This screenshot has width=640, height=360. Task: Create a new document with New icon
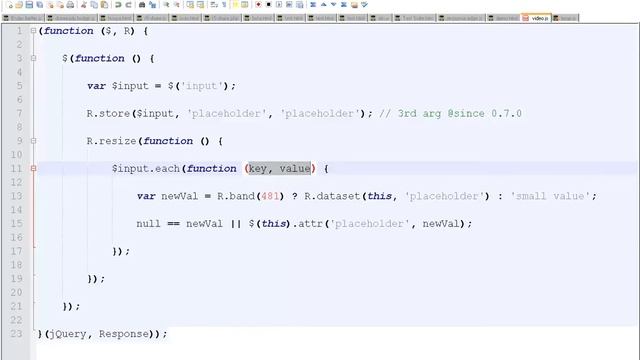click(9, 5)
